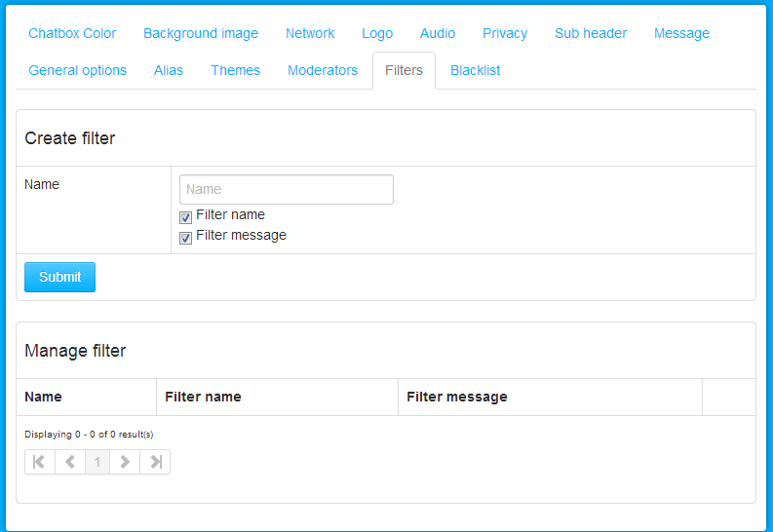Open the Blacklist tab
The image size is (773, 532).
(x=476, y=70)
